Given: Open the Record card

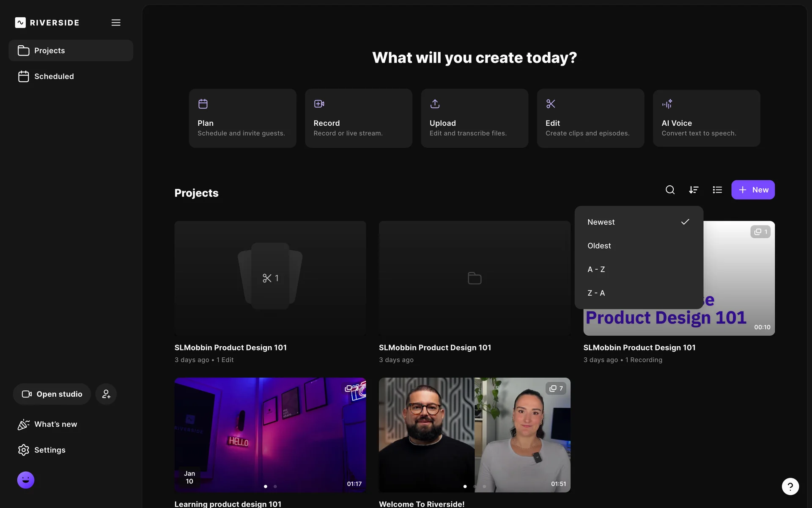Looking at the screenshot, I should coord(358,118).
